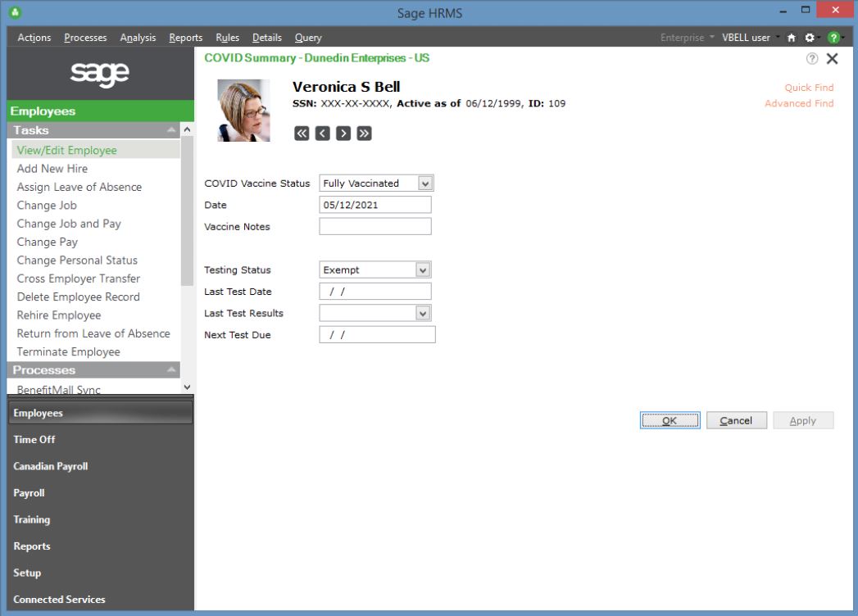Select Return from Leave of Absence task

coord(93,333)
